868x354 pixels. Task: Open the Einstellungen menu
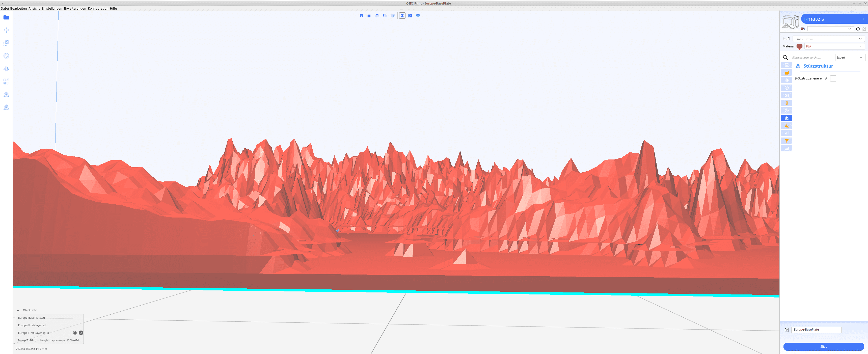click(x=52, y=8)
